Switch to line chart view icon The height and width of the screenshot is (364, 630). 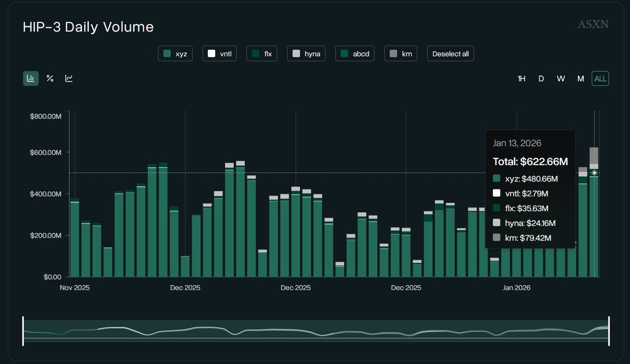click(68, 78)
